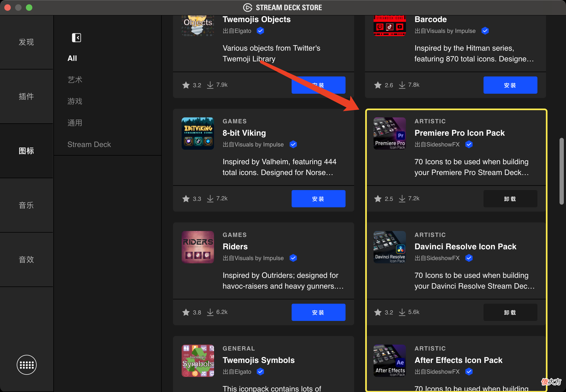Image resolution: width=566 pixels, height=392 pixels.
Task: Click the 'GENERAL' label above Twemojis Symbols
Action: (239, 348)
